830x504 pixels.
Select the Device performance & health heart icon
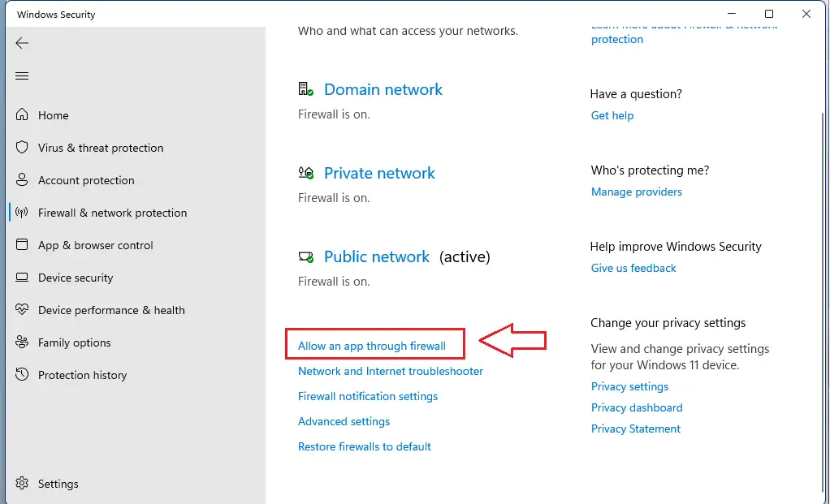coord(22,310)
